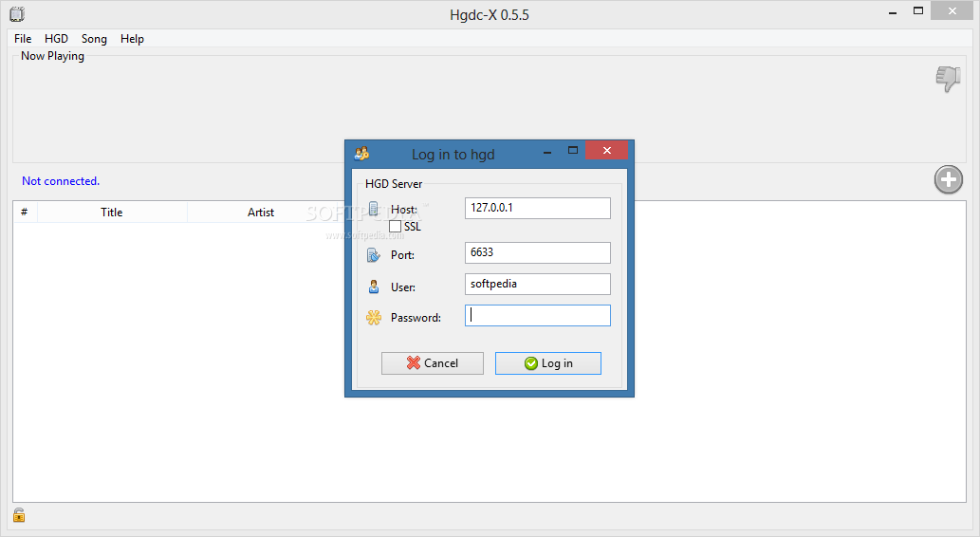Click the Hgdc-X app icon in title bar
Image resolution: width=980 pixels, height=537 pixels.
[17, 13]
